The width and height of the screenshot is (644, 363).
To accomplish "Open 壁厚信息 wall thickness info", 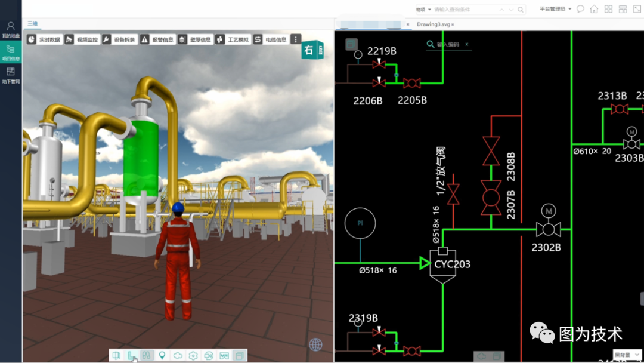I will 195,39.
